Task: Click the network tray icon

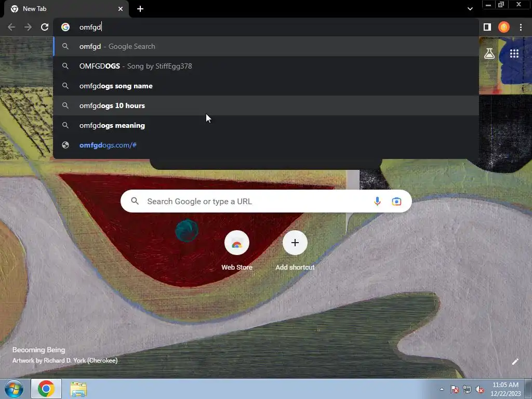Action: [x=467, y=389]
